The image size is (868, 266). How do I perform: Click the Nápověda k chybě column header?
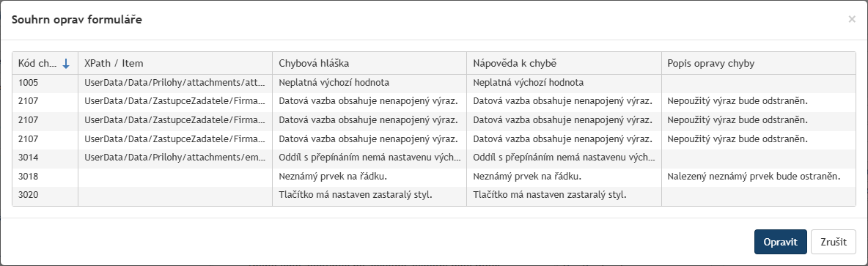(x=564, y=64)
